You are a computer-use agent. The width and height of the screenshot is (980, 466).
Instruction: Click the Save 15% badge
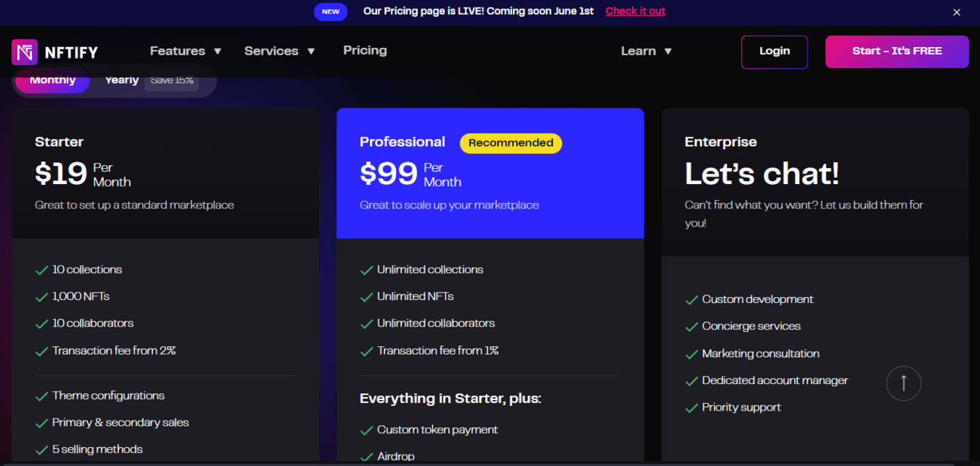171,80
